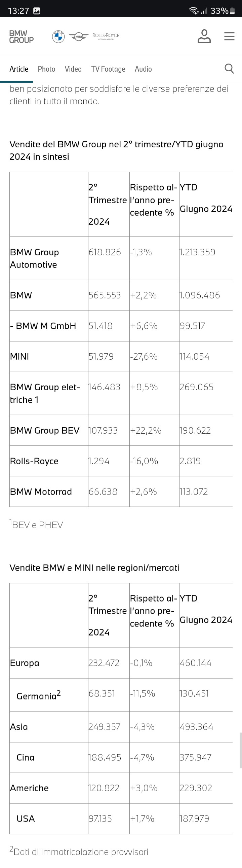The image size is (242, 868).
Task: Tap the Wi-Fi status bar icon
Action: point(194,11)
